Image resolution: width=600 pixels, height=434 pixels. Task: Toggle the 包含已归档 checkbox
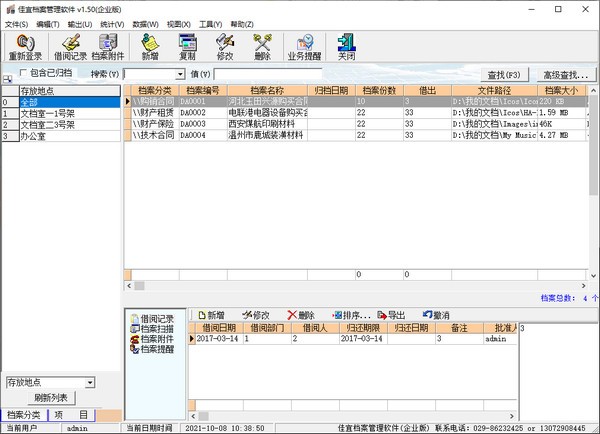pos(23,72)
